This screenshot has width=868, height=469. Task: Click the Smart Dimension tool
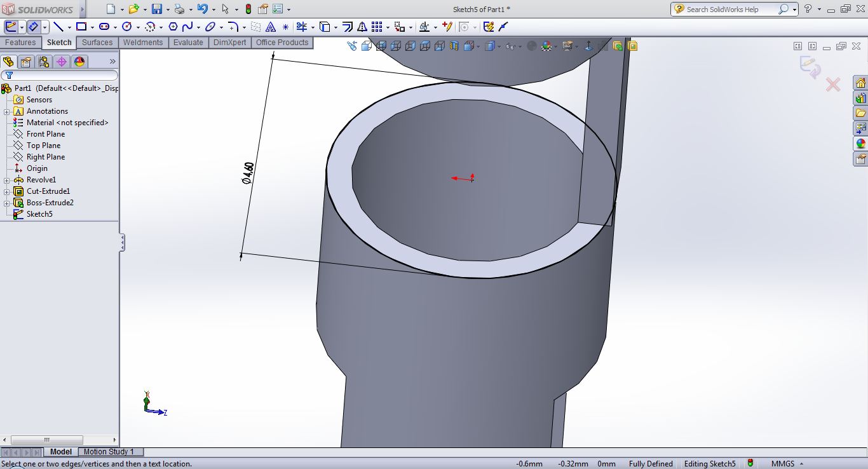tap(34, 27)
